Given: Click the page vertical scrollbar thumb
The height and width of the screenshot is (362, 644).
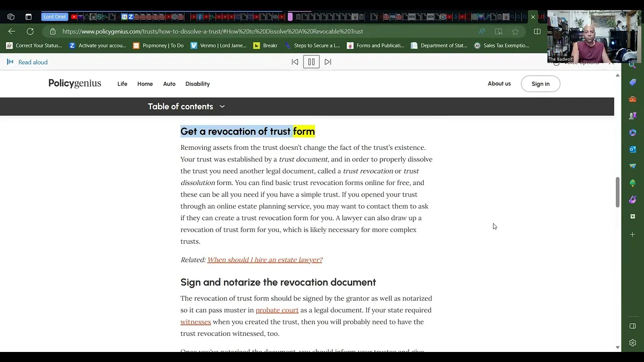Looking at the screenshot, I should 617,191.
